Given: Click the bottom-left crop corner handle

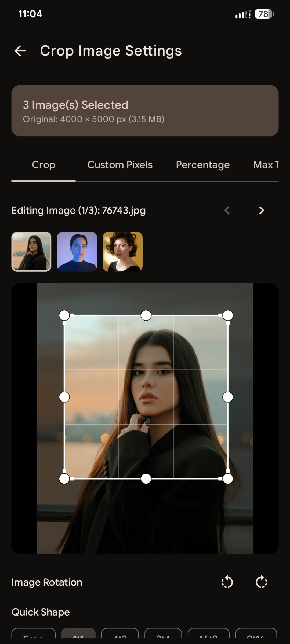Looking at the screenshot, I should point(64,479).
